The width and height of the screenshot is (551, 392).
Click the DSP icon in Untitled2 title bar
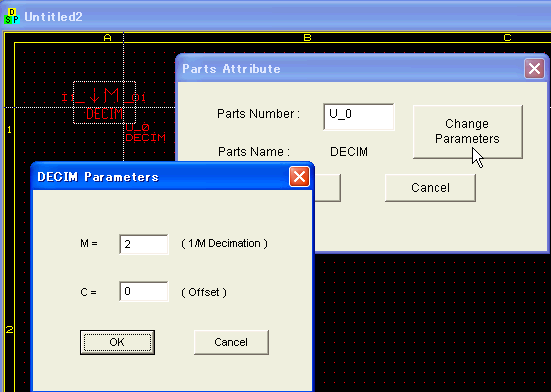(12, 17)
